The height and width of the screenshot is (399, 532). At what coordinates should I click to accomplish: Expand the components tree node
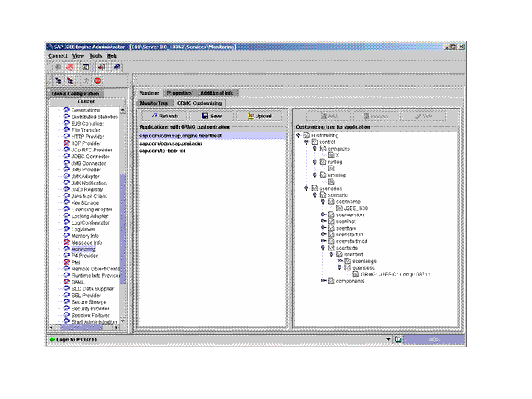(x=324, y=281)
